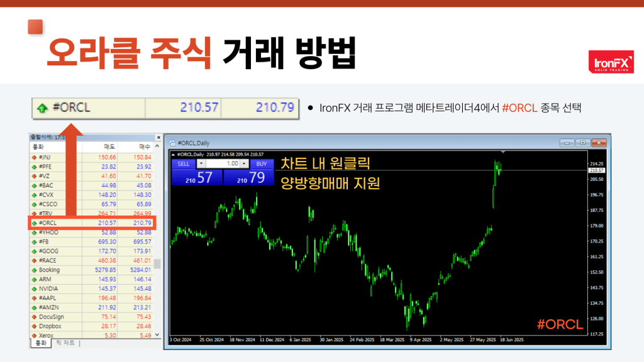This screenshot has width=644, height=362.
Task: Click the arrow icon beside #AMZN
Action: pyautogui.click(x=35, y=308)
